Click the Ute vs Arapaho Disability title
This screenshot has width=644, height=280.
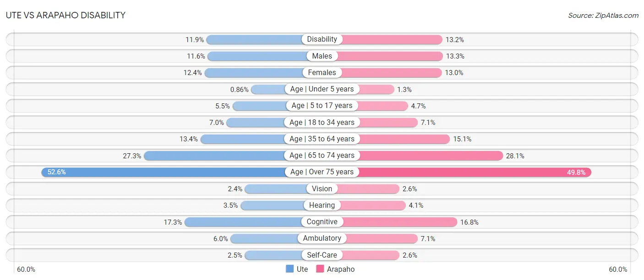[65, 15]
